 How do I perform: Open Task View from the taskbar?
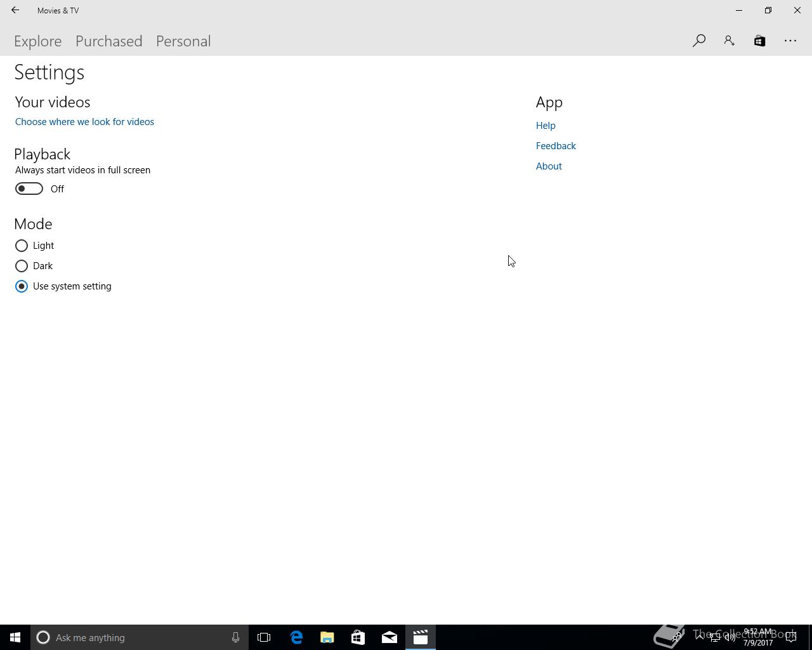coord(264,637)
